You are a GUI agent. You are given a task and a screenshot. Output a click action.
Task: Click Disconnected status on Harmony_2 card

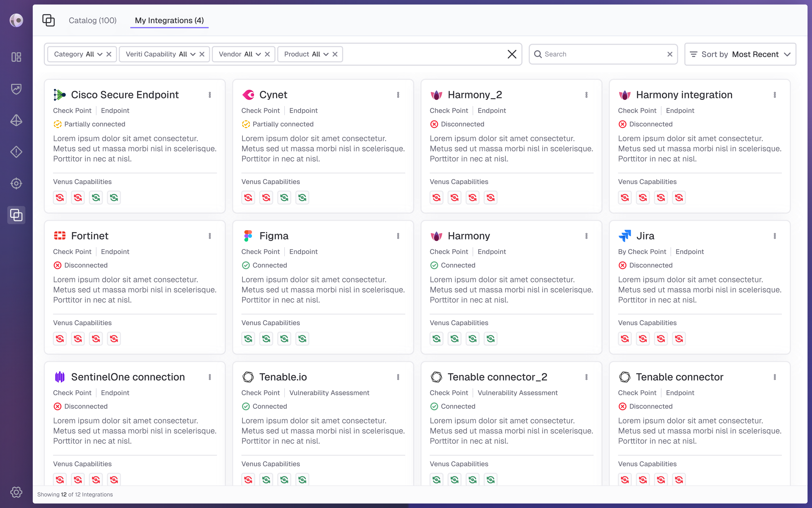[457, 124]
